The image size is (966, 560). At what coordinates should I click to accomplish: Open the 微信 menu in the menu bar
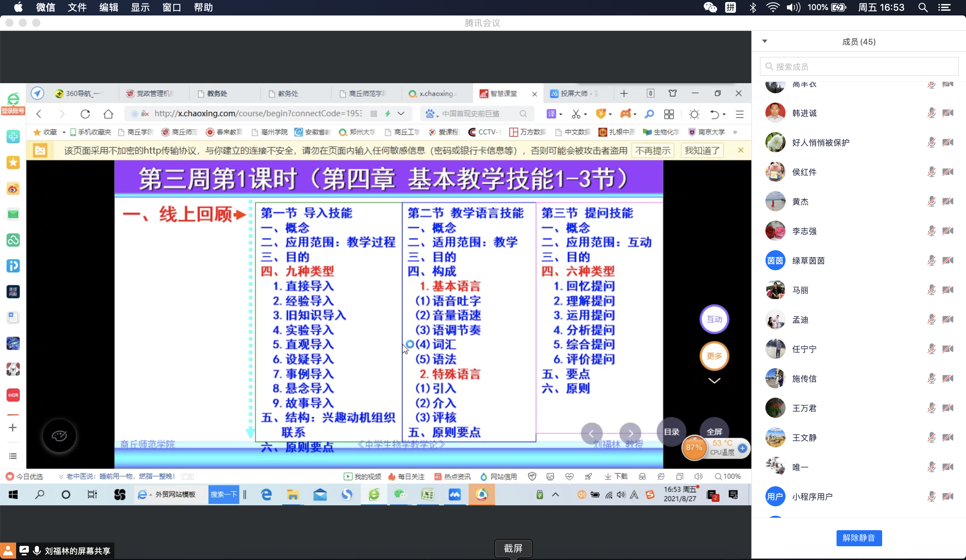click(x=45, y=7)
